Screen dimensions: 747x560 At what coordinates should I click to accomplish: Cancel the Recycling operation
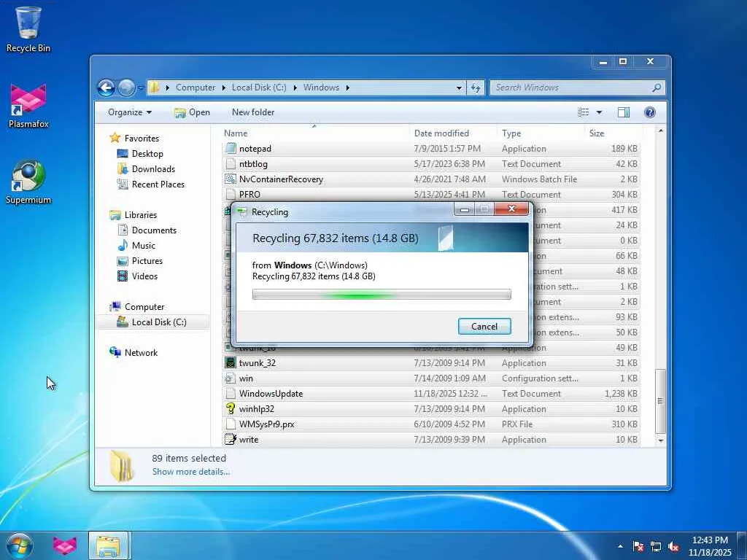pyautogui.click(x=484, y=326)
